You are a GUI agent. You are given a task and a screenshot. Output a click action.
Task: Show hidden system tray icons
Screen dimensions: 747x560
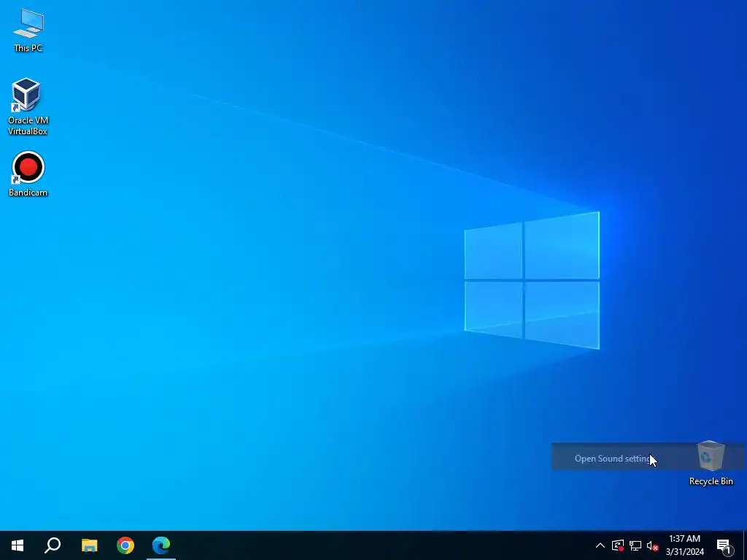pos(600,545)
